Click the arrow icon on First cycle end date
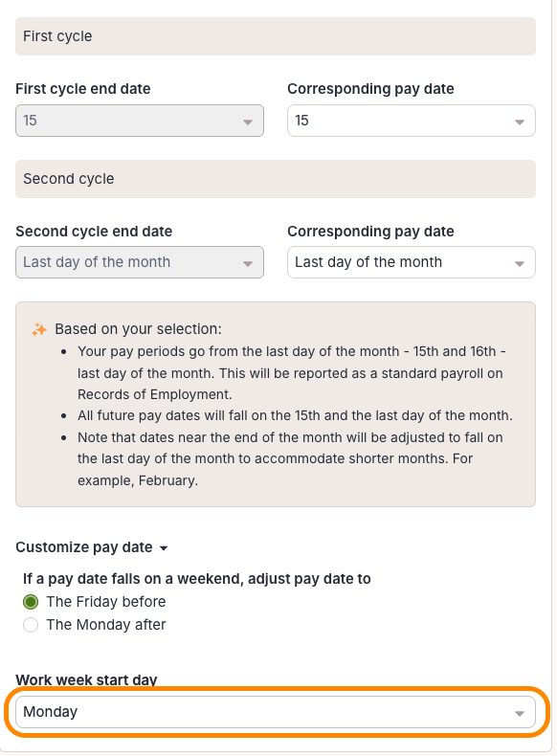This screenshot has width=557, height=756. [x=248, y=122]
